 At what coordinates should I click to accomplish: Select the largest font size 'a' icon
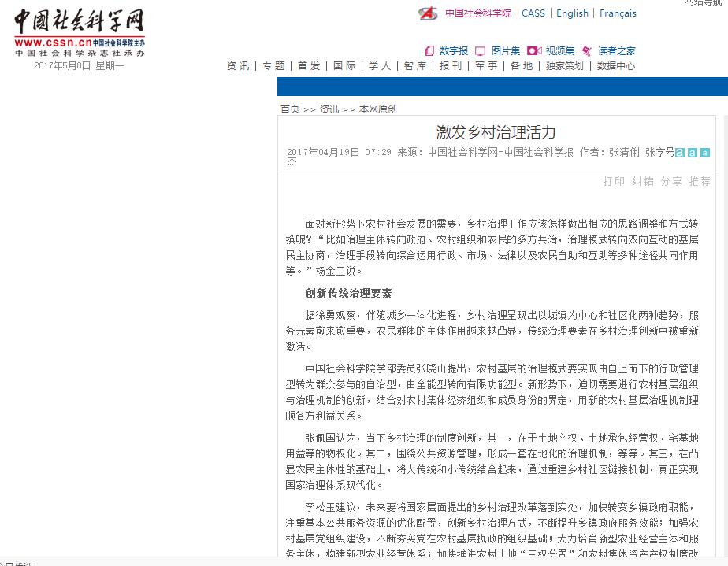[x=680, y=153]
